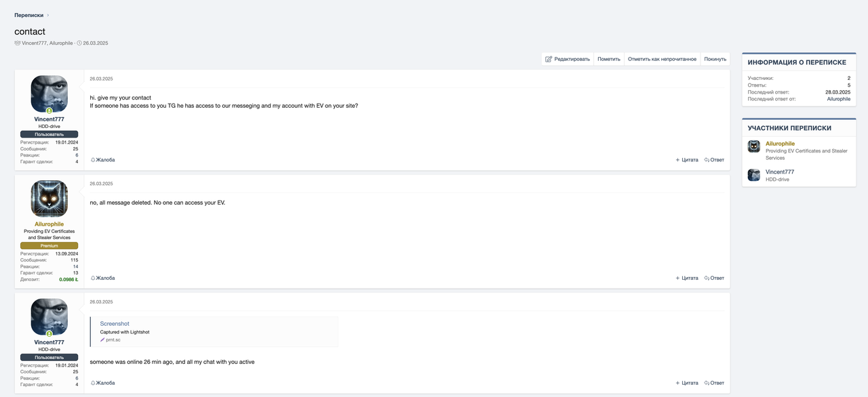
Task: Click the Пометить button
Action: click(x=609, y=59)
